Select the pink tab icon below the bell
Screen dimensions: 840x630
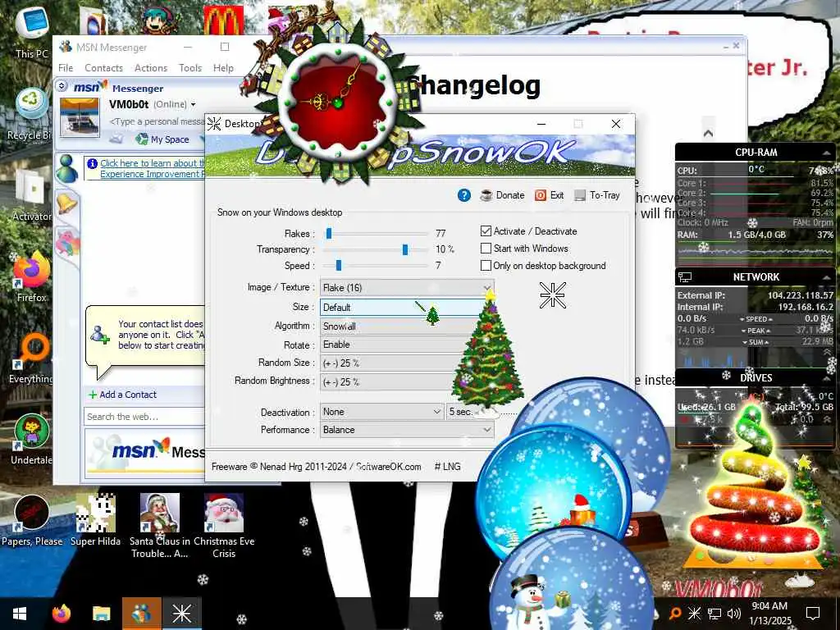[67, 242]
